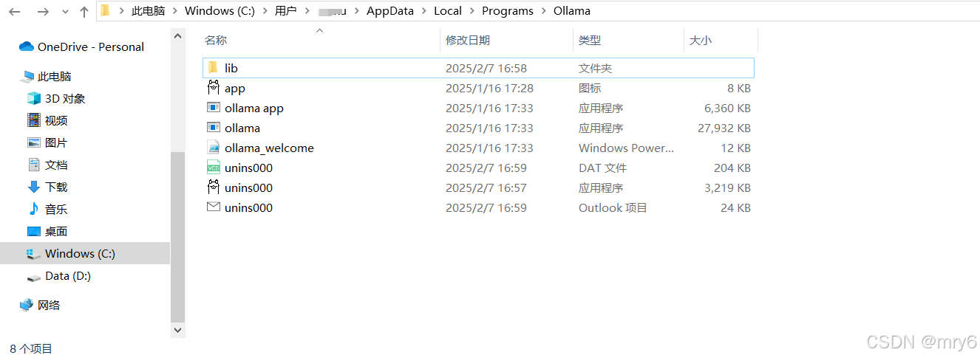
Task: Open 网络 in navigation pane
Action: 49,305
